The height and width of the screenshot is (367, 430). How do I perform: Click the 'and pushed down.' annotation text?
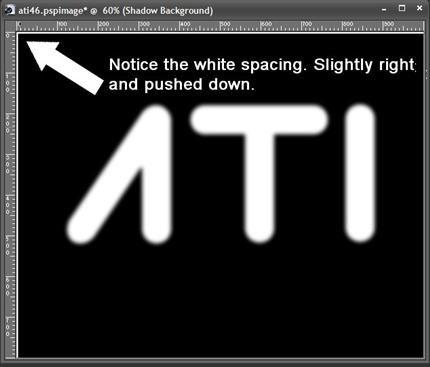[x=182, y=85]
